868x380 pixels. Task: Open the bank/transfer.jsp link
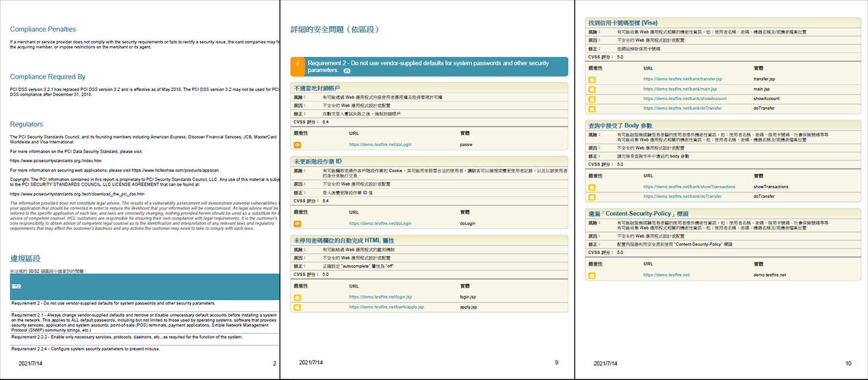(682, 79)
